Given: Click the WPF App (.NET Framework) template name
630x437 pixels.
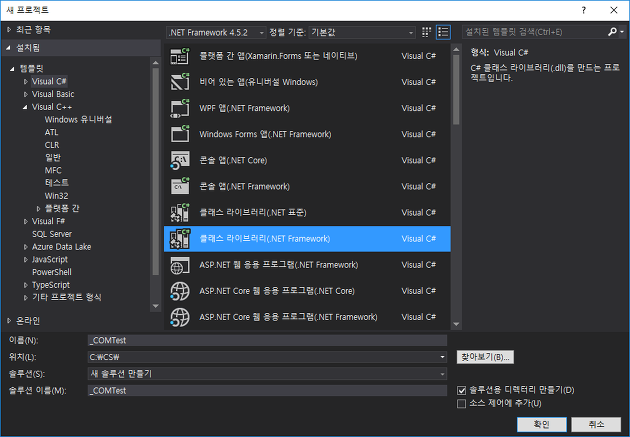Looking at the screenshot, I should pos(244,108).
